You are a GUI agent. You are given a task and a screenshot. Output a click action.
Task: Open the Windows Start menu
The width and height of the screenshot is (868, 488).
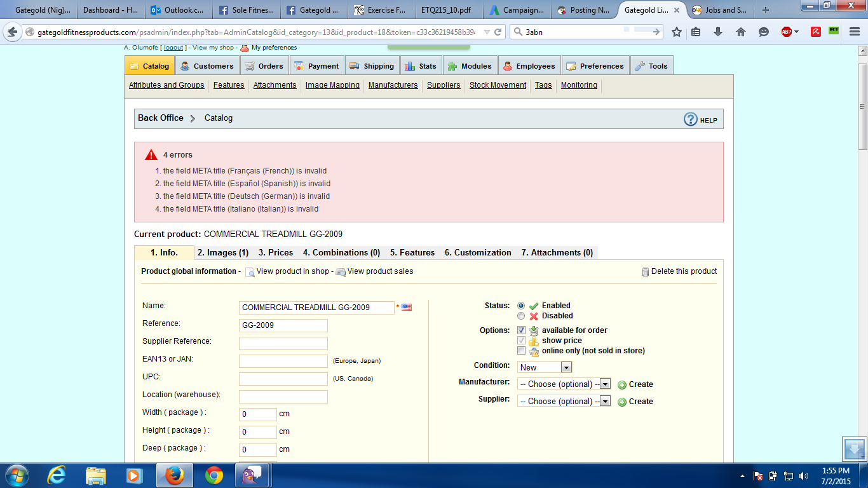point(16,475)
